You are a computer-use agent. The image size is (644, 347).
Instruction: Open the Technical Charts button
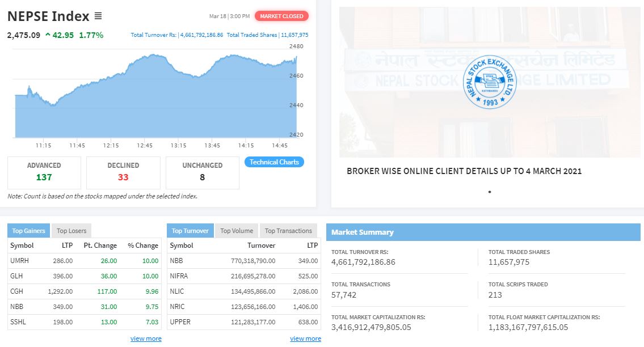[275, 162]
